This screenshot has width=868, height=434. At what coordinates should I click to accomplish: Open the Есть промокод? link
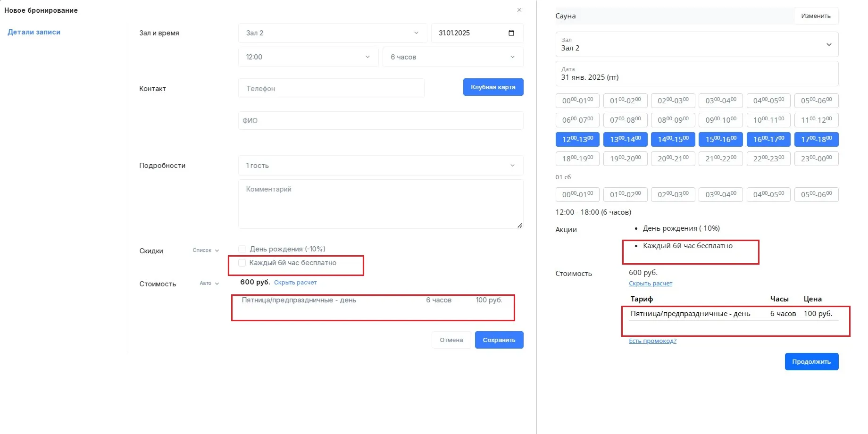point(652,341)
